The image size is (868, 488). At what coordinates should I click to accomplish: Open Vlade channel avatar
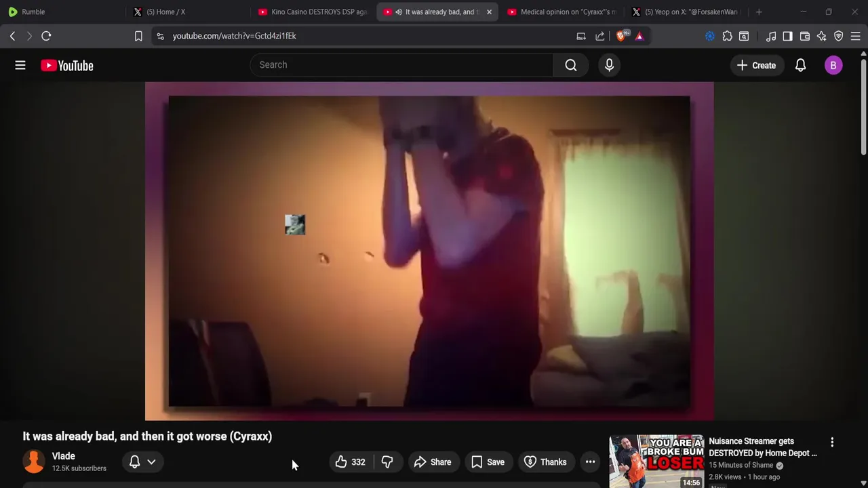(34, 462)
